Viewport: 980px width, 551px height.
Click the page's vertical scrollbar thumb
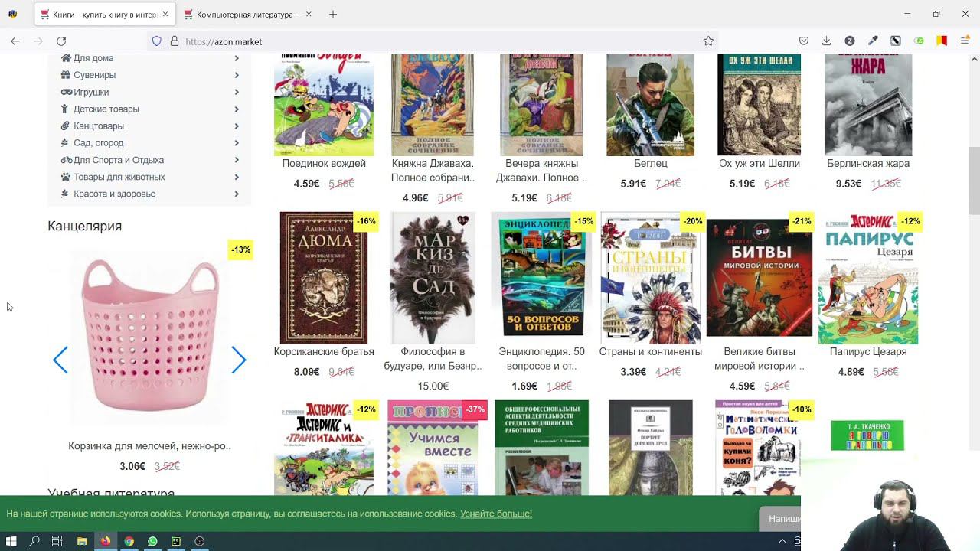974,181
